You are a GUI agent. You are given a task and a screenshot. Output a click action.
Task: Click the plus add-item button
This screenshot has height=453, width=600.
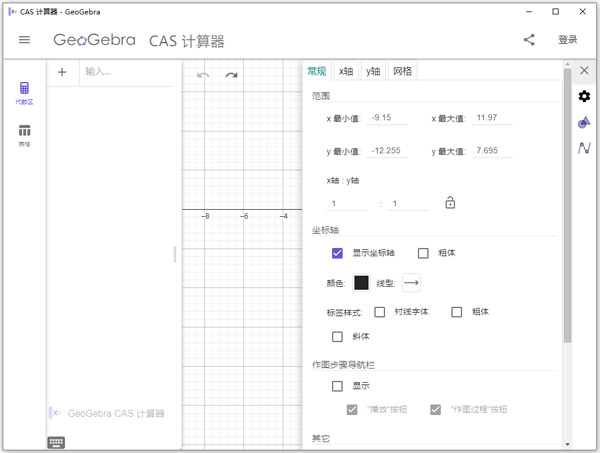tap(62, 72)
